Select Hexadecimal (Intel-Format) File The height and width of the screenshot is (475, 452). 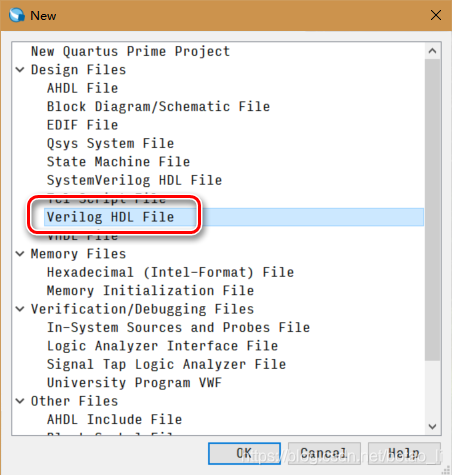(170, 272)
